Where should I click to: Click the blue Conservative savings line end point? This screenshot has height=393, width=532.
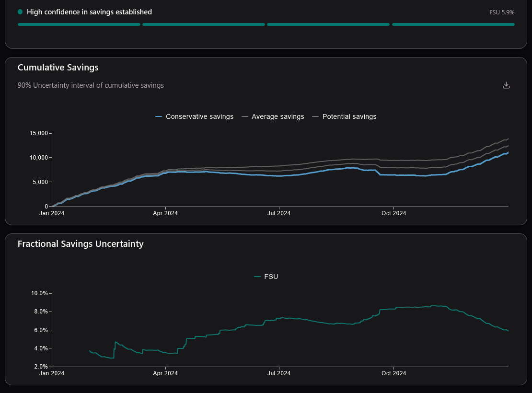(x=508, y=152)
